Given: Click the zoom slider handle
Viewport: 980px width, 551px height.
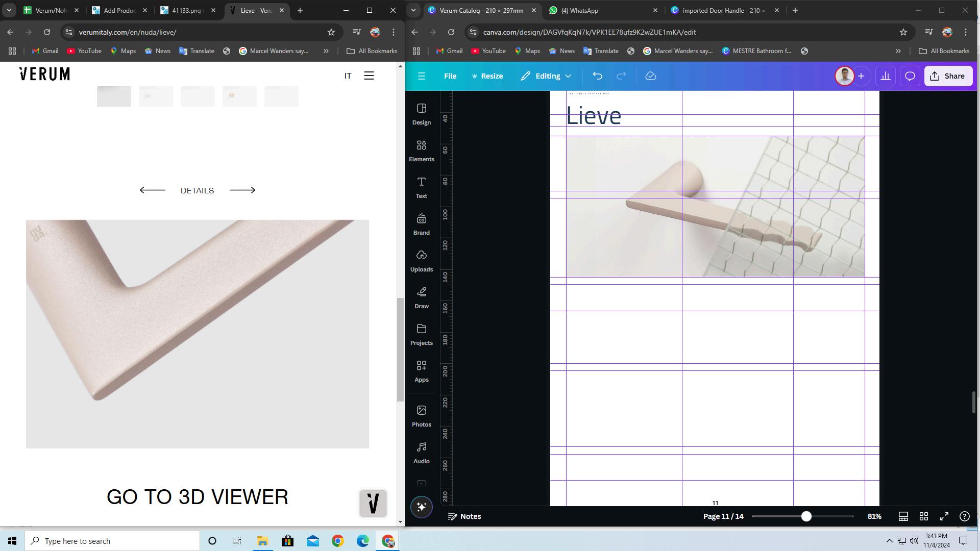Looking at the screenshot, I should pyautogui.click(x=806, y=516).
